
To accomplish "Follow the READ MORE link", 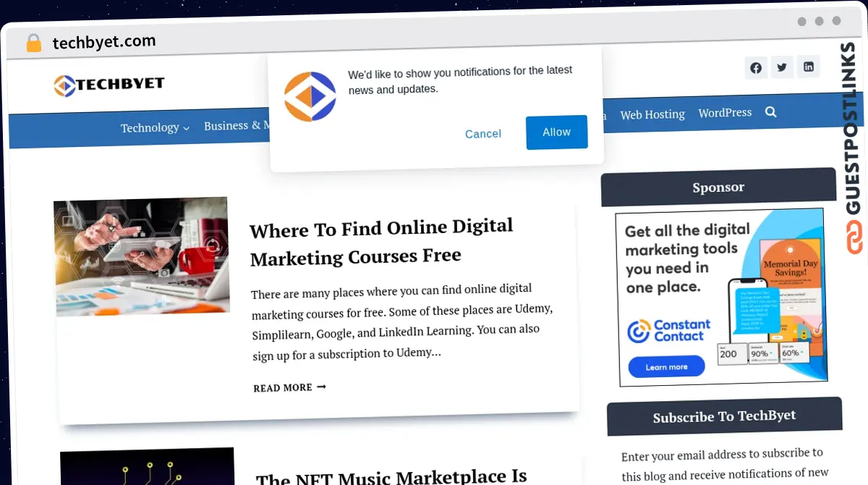I will pos(289,387).
